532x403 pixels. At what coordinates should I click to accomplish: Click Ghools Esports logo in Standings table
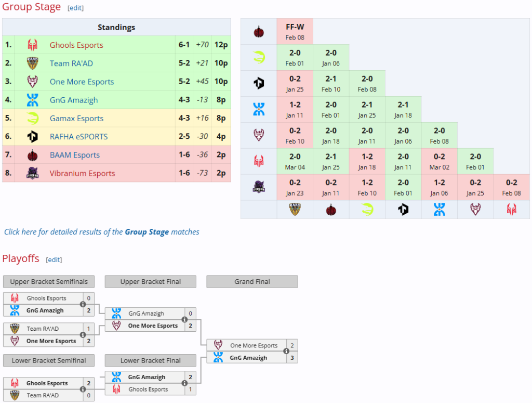tap(32, 45)
